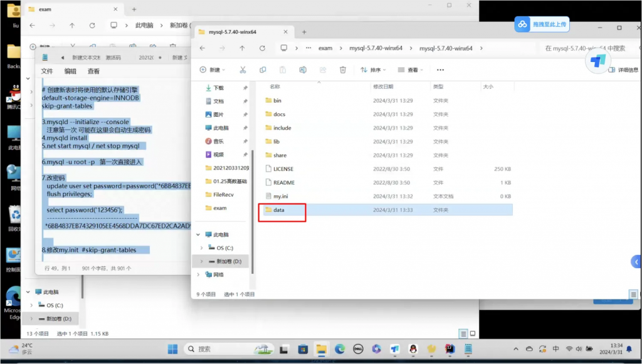Image resolution: width=642 pixels, height=364 pixels.
Task: Click the Share icon in the Explorer toolbar
Action: pos(324,70)
